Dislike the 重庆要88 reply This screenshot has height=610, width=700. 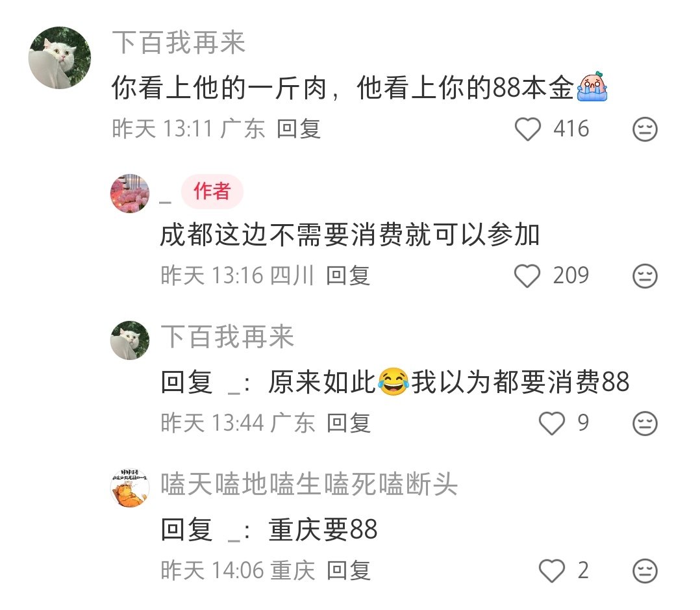coord(645,571)
